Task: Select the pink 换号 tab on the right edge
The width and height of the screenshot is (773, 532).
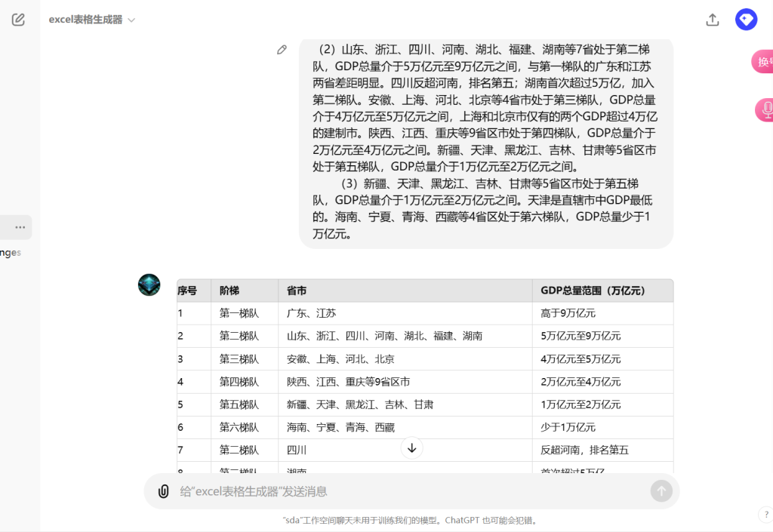Action: 765,62
